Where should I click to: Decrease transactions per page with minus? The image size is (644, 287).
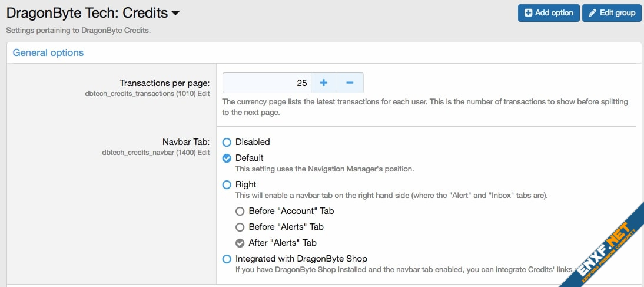click(x=350, y=83)
